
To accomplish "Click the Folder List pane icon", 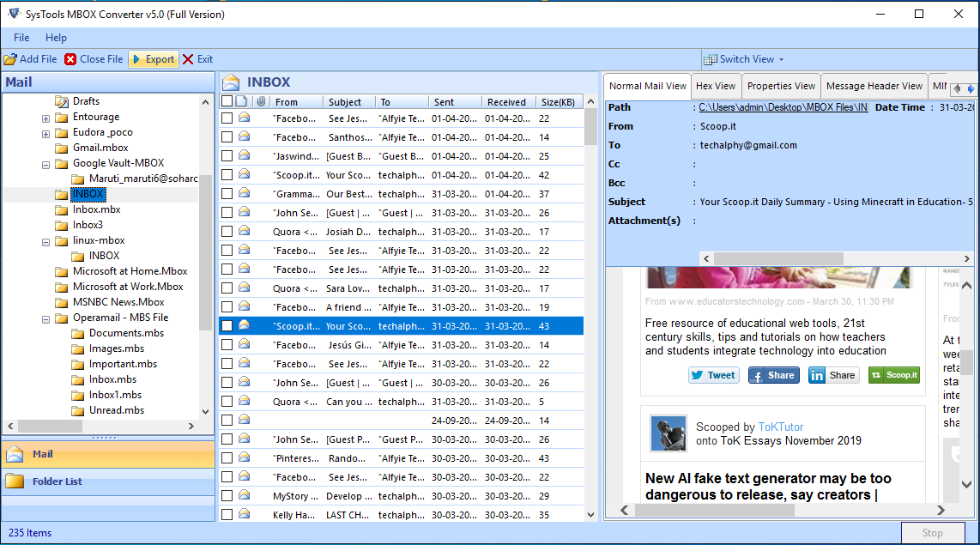I will 15,481.
